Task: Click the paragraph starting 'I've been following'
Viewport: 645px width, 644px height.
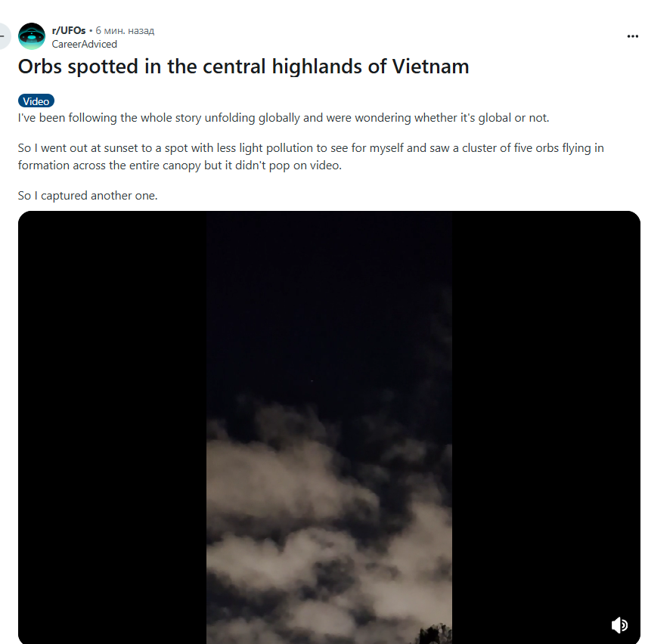Action: pos(284,118)
